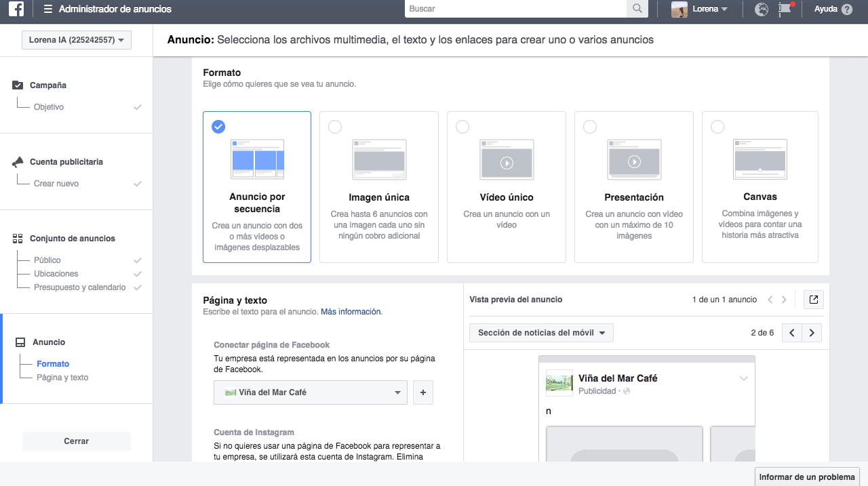
Task: Click the flag icon next to globe
Action: 784,9
